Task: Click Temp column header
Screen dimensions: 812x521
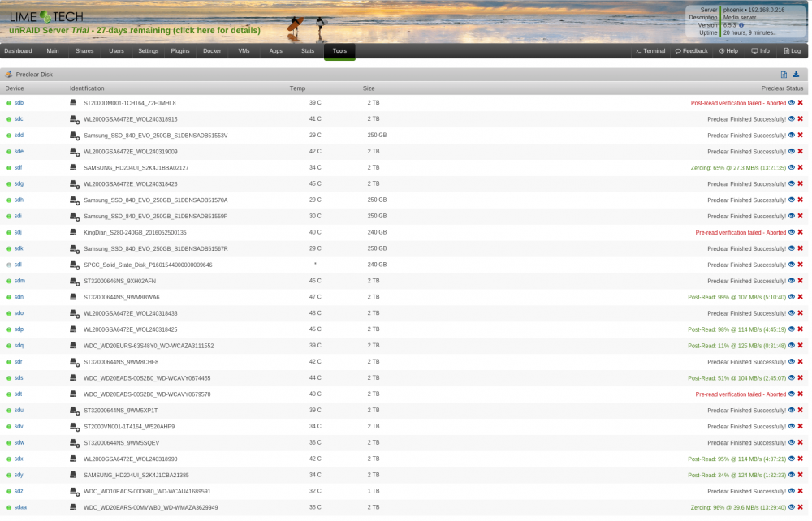Action: [x=297, y=88]
